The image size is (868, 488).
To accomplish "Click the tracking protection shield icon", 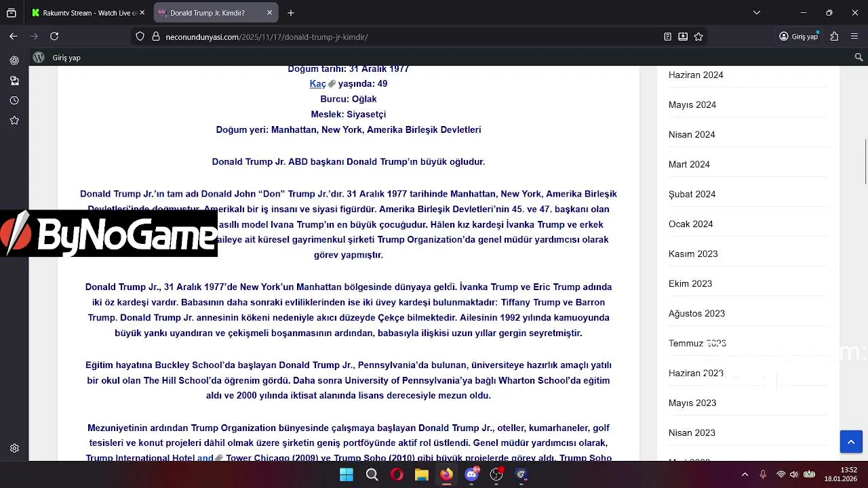I will pyautogui.click(x=140, y=37).
